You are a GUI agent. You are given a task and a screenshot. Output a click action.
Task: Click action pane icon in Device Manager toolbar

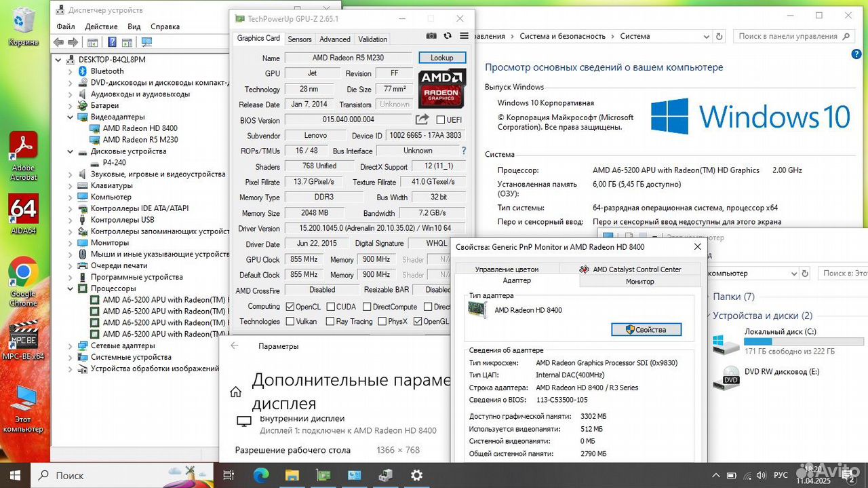(x=127, y=42)
